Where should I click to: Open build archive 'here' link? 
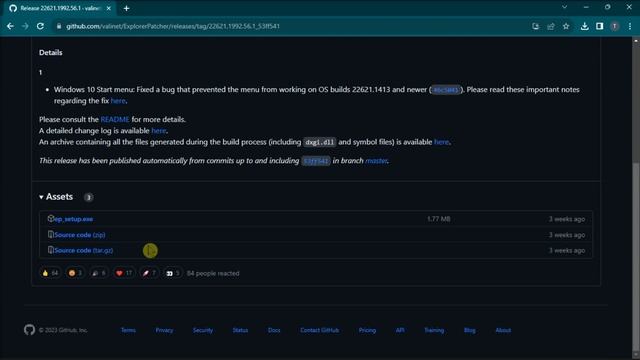tap(441, 142)
